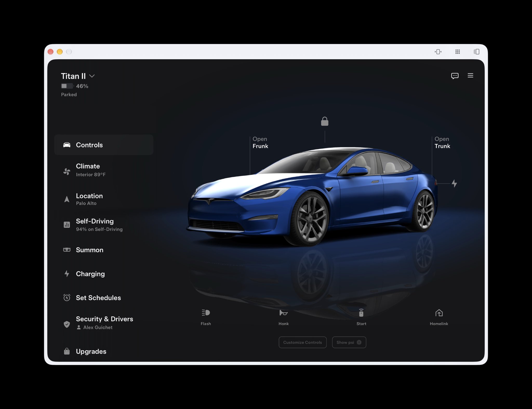The height and width of the screenshot is (409, 532).
Task: Click the 94% on Self-Driving text
Action: tap(99, 229)
